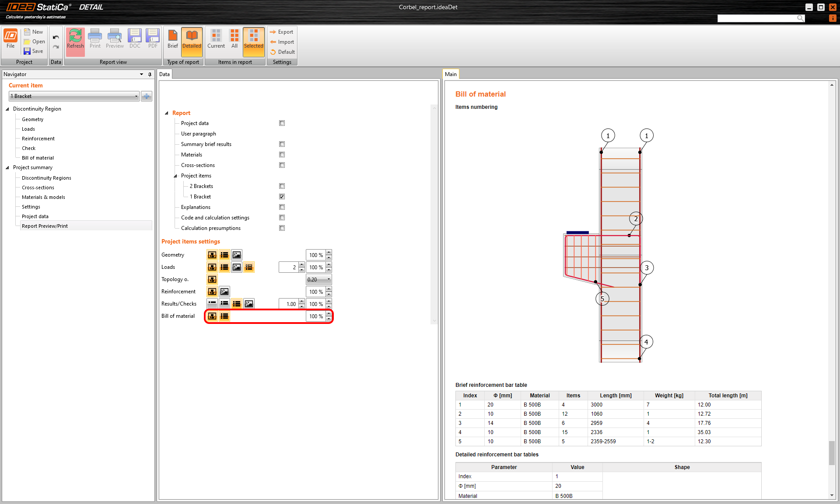Click the Save project icon

tap(27, 51)
